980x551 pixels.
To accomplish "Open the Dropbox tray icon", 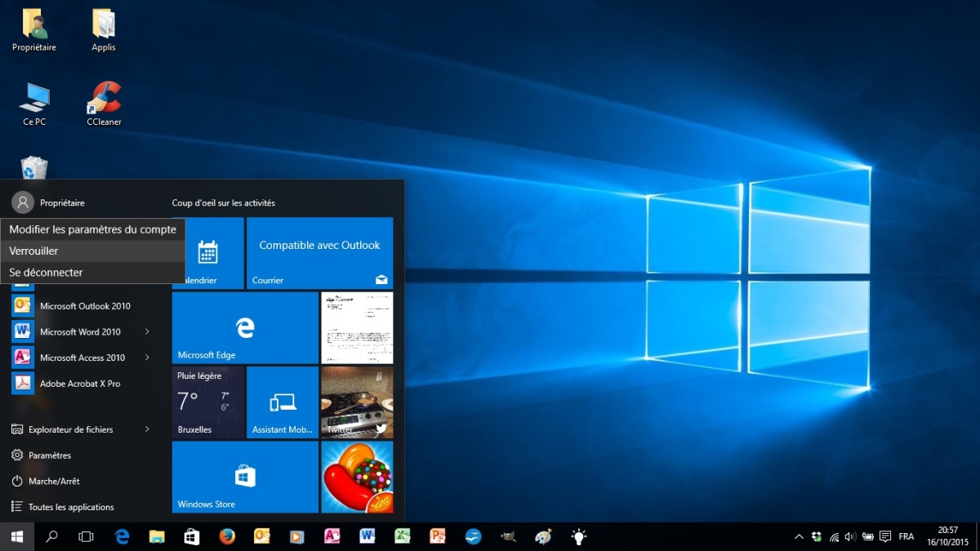I will coord(817,536).
